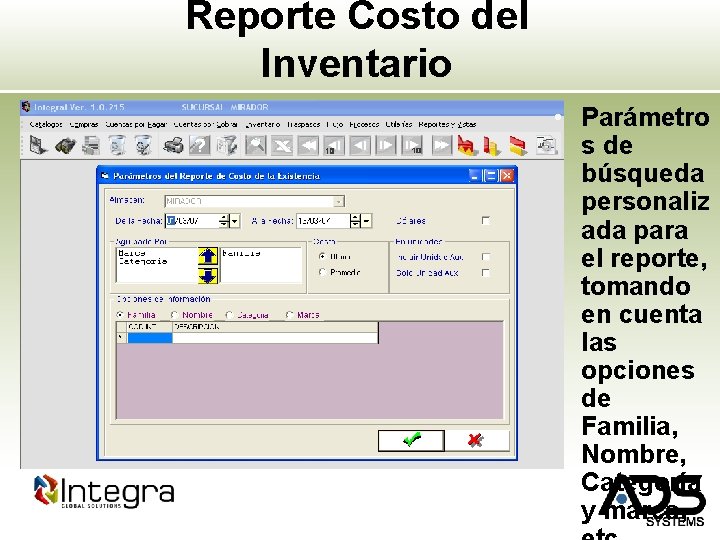Open the Catálogos menu
Viewport: 720px width, 540px height.
[46, 124]
